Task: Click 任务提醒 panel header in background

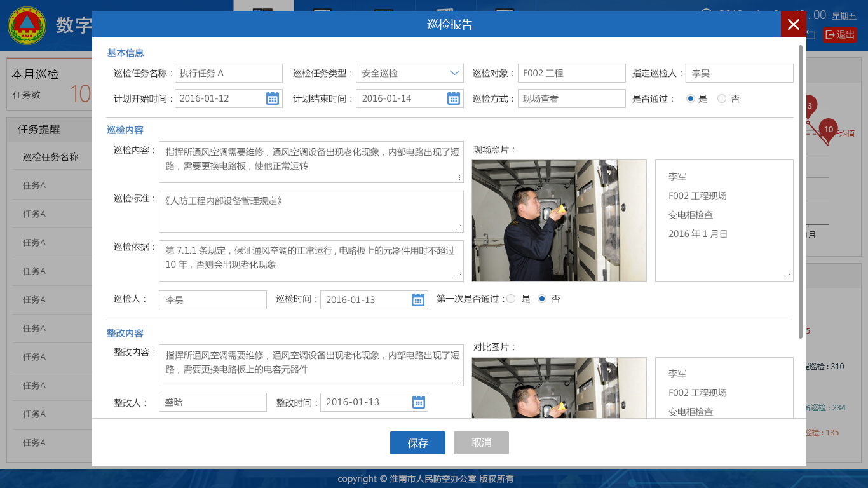Action: (x=39, y=130)
